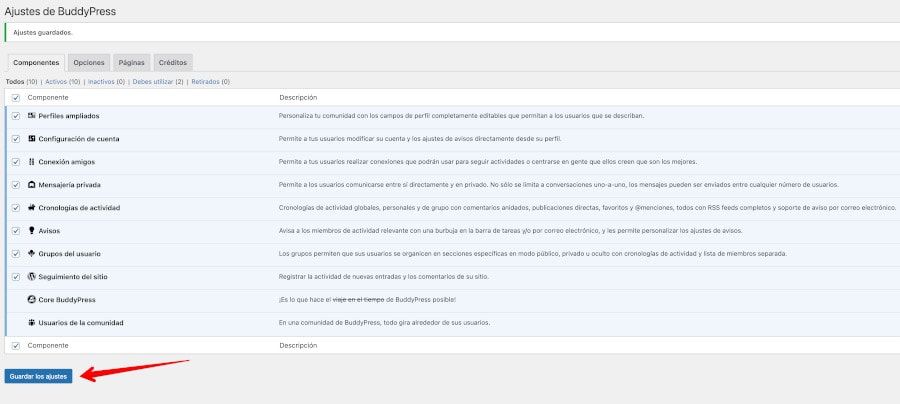This screenshot has width=900, height=404.
Task: Click Guardar los ajustes button
Action: [x=38, y=376]
